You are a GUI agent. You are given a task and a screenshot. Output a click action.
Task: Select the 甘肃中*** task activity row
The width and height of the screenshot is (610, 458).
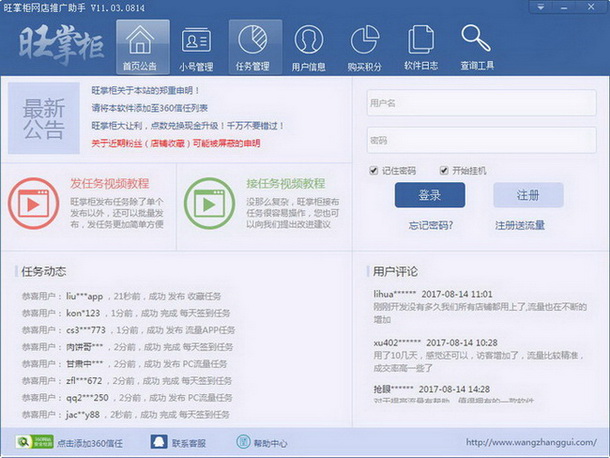[124, 364]
